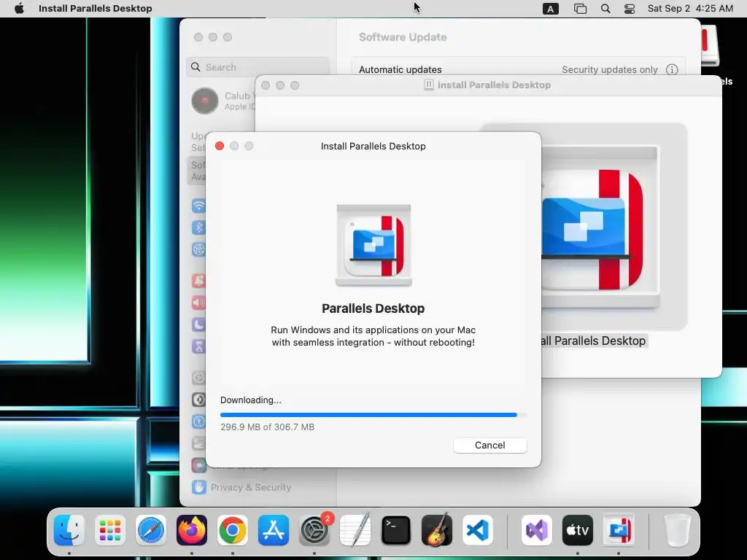Click the Parallels Desktop heading
The height and width of the screenshot is (560, 747).
click(x=373, y=308)
